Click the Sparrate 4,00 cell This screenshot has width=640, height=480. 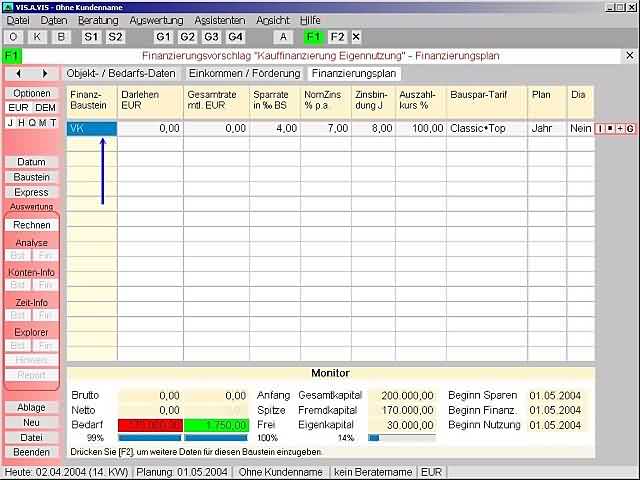275,129
